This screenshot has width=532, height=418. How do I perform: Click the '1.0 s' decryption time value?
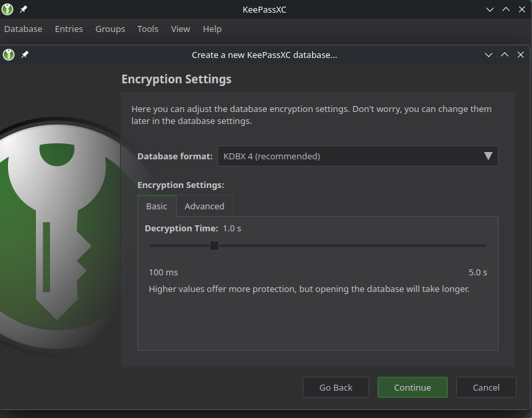[x=232, y=229]
